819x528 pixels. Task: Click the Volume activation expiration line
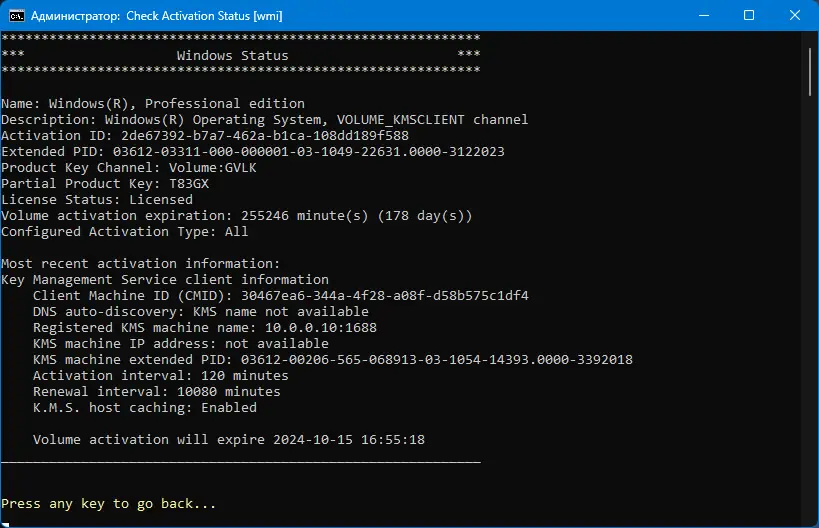pyautogui.click(x=236, y=215)
